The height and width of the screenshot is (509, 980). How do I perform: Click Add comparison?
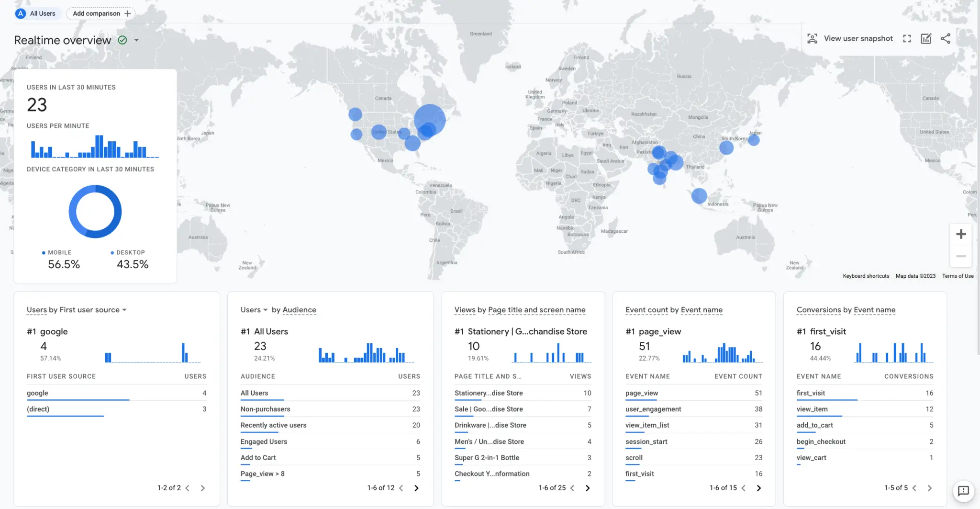tap(100, 13)
